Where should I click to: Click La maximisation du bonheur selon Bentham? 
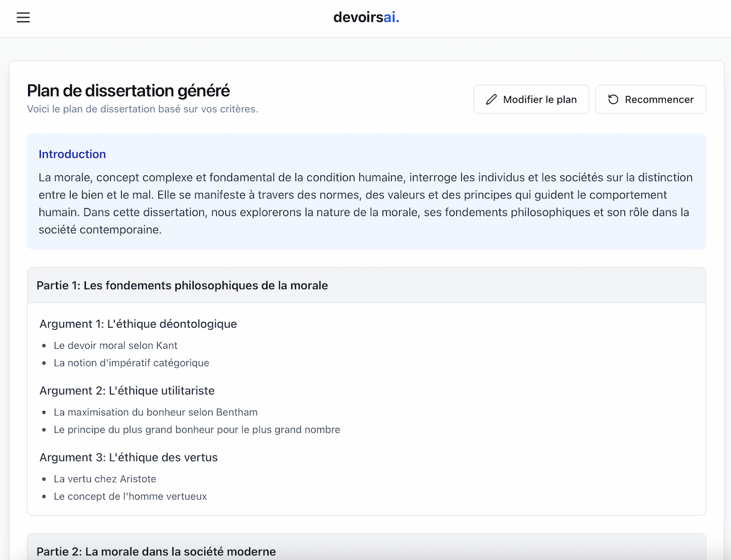(156, 412)
